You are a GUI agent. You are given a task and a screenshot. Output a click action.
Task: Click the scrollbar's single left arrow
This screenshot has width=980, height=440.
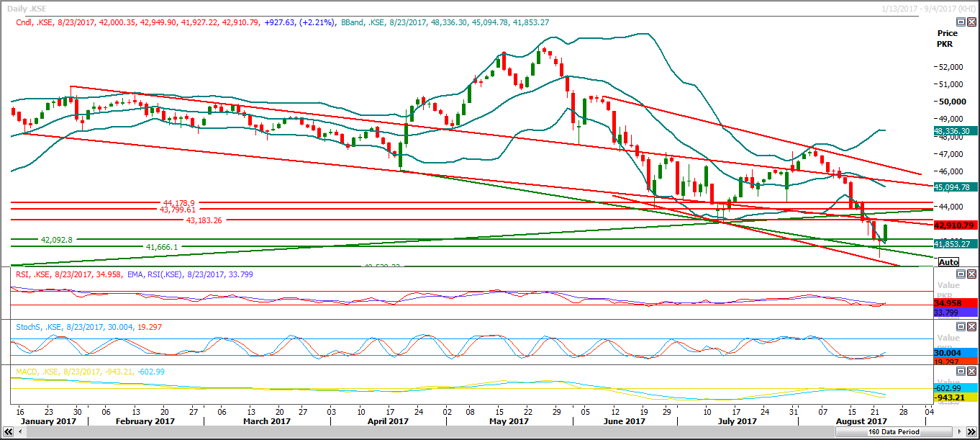coord(19,432)
